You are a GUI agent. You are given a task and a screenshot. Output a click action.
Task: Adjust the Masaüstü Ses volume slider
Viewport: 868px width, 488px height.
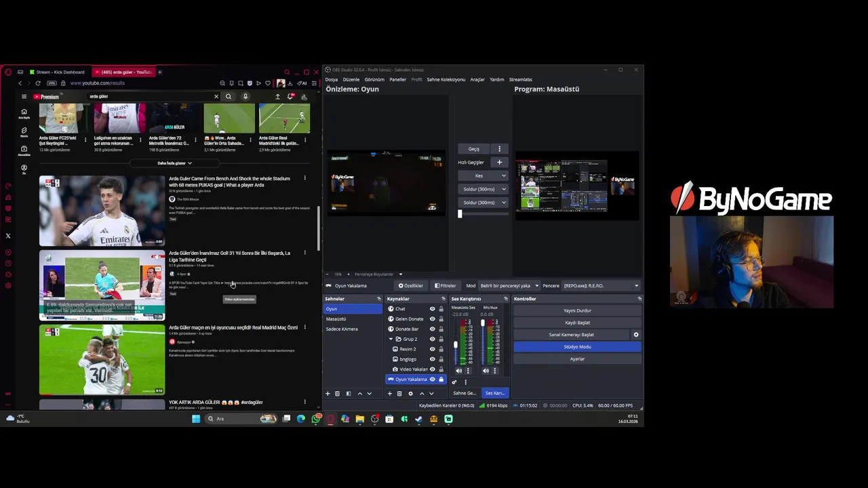click(456, 345)
